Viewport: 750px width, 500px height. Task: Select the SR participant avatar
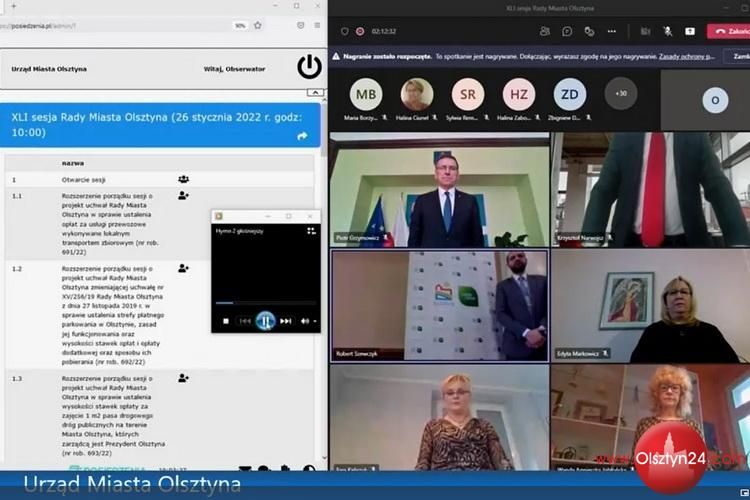468,94
